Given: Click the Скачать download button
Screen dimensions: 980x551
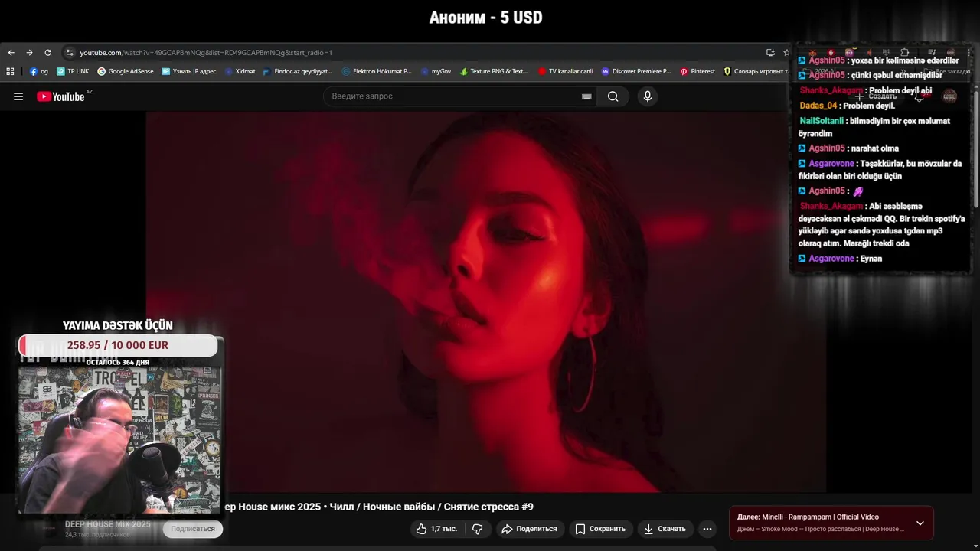Looking at the screenshot, I should 665,529.
